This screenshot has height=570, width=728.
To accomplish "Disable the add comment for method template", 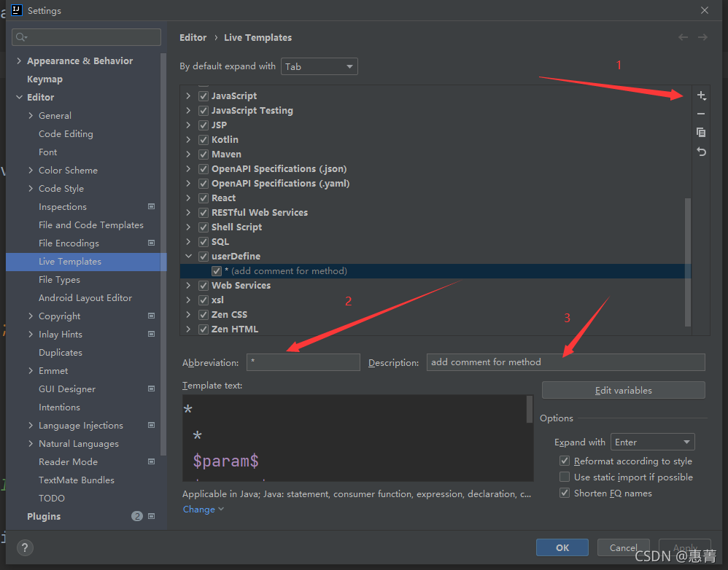I will point(217,271).
